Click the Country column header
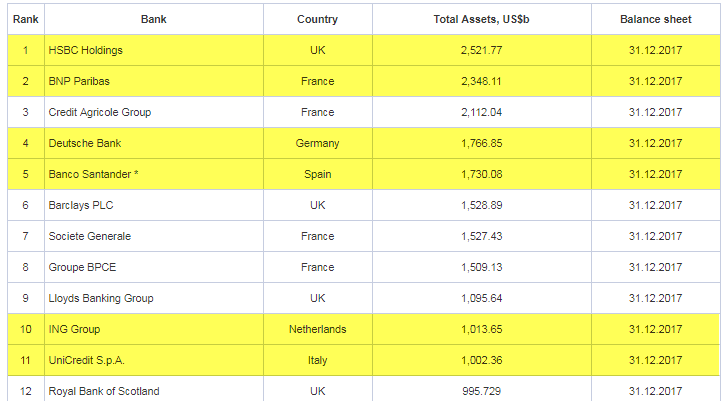 [x=317, y=19]
